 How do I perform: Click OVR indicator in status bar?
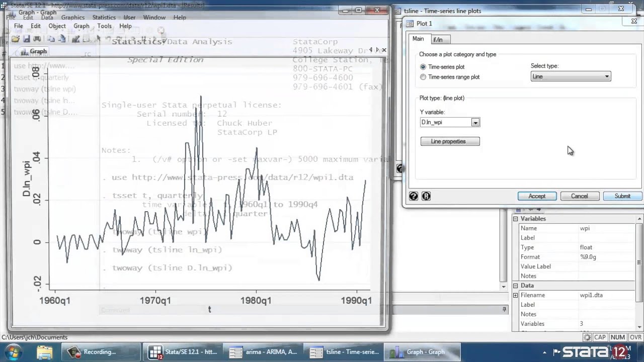[635, 337]
